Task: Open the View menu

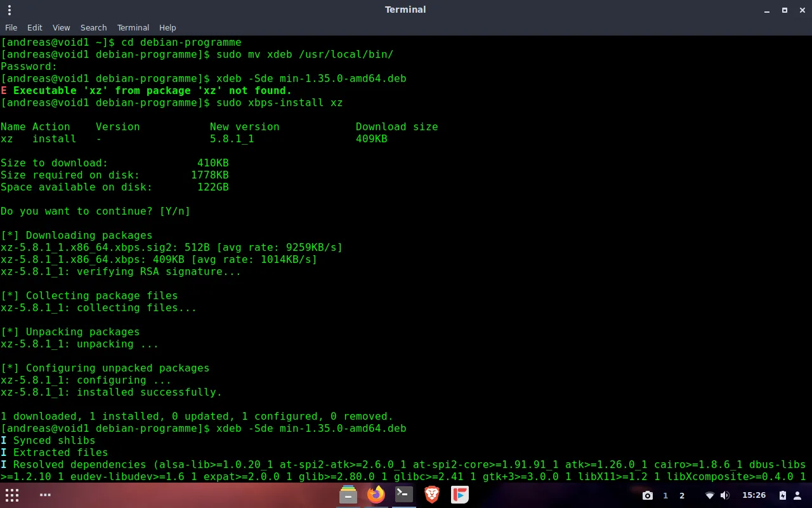Action: [x=61, y=27]
